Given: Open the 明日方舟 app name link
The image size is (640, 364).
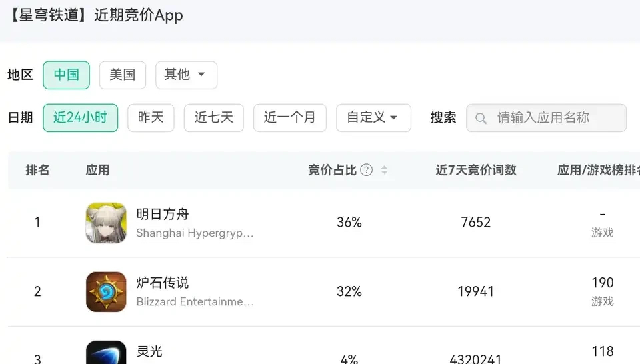Looking at the screenshot, I should pyautogui.click(x=163, y=214).
